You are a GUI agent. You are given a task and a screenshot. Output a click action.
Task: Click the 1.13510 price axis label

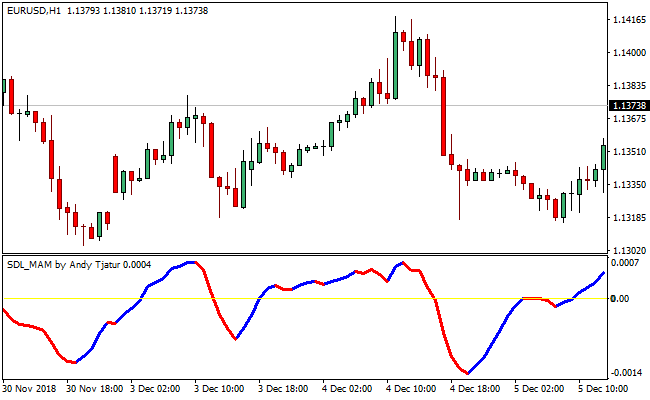pos(629,152)
